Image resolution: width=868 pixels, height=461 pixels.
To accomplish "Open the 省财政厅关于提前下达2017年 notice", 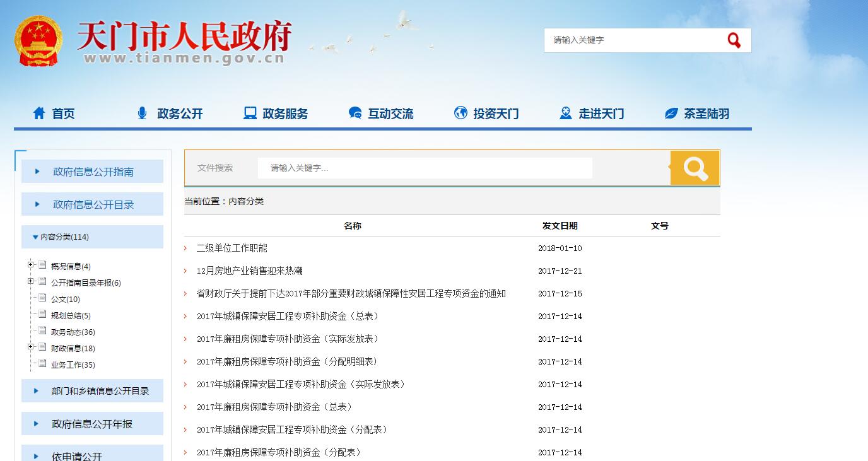I will click(351, 293).
